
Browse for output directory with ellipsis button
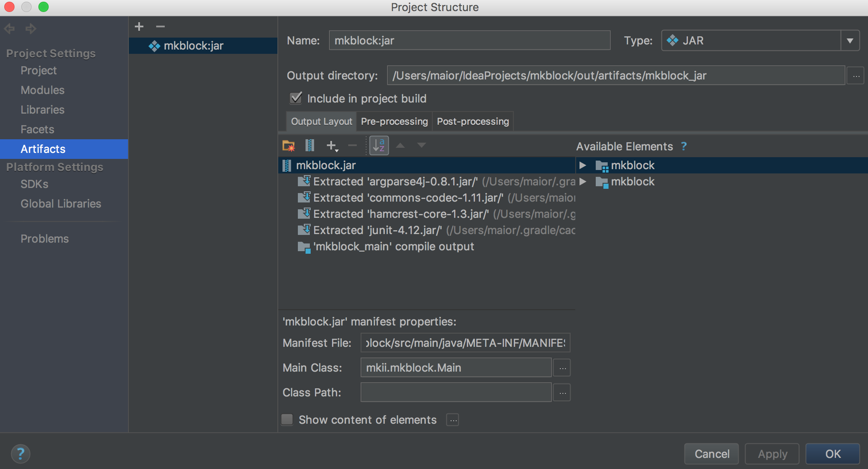pyautogui.click(x=856, y=76)
